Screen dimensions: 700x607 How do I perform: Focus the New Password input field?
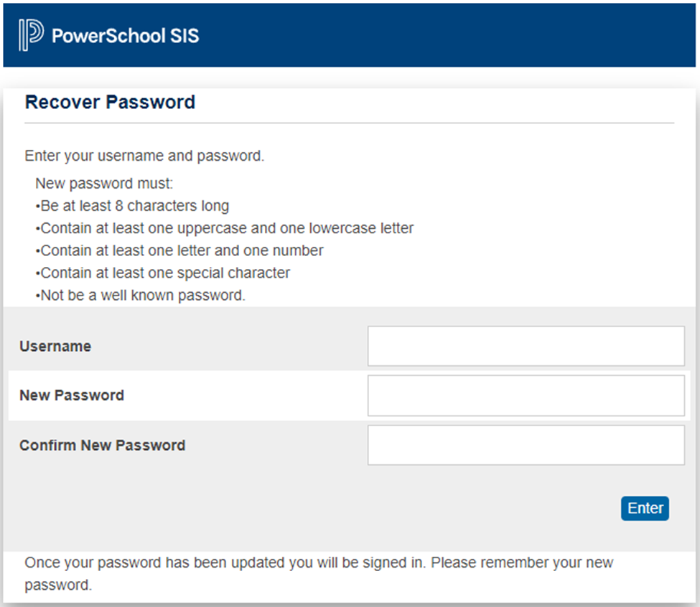[526, 395]
